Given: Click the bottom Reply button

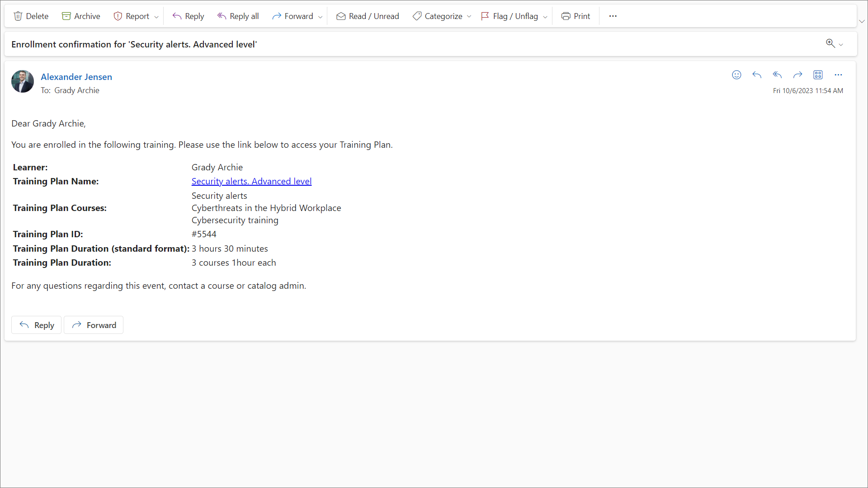Looking at the screenshot, I should pyautogui.click(x=37, y=325).
